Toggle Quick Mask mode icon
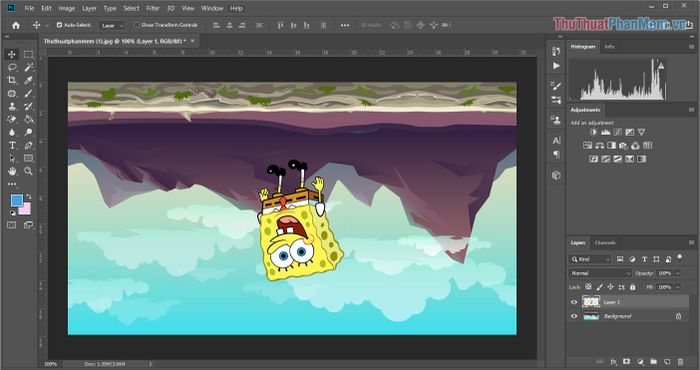 tap(12, 225)
